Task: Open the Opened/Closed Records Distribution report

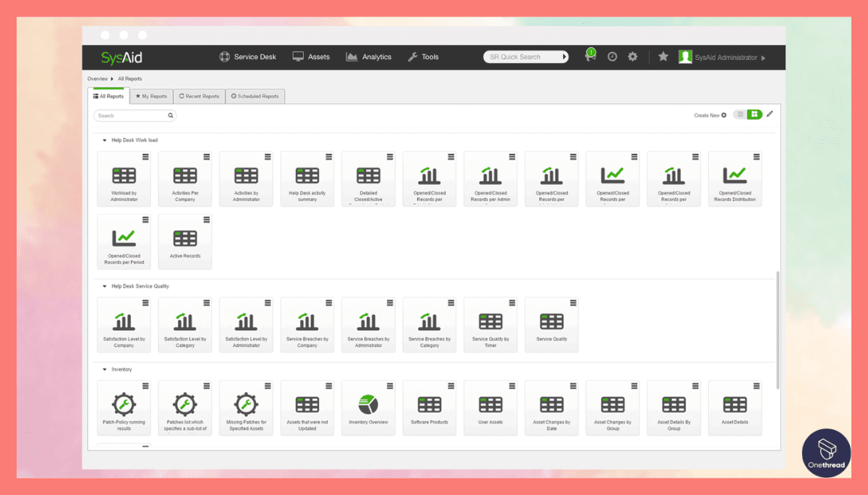Action: 735,178
